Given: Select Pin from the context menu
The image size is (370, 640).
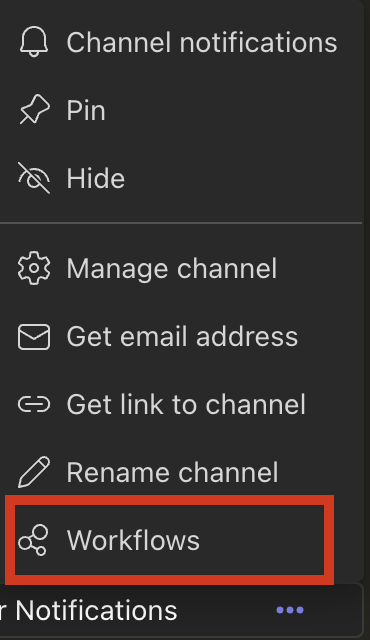Looking at the screenshot, I should click(181, 110).
